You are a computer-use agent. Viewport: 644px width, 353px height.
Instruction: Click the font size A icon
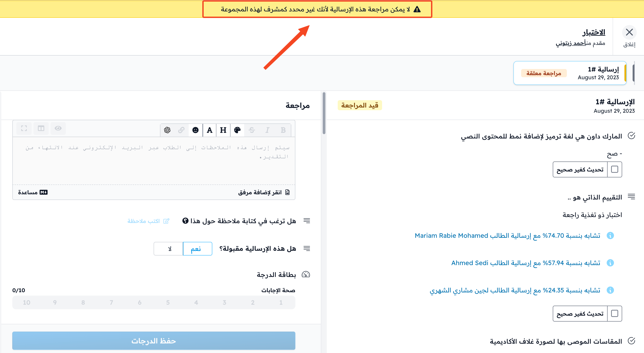(x=210, y=130)
